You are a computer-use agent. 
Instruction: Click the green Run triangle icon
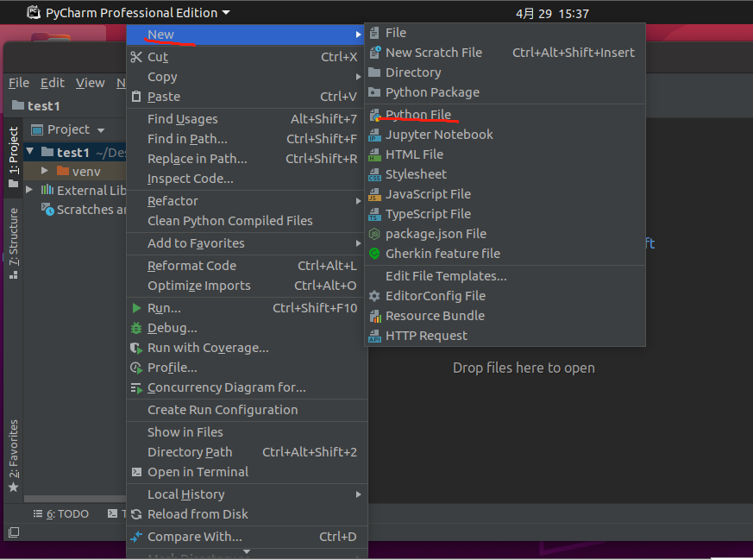click(136, 308)
